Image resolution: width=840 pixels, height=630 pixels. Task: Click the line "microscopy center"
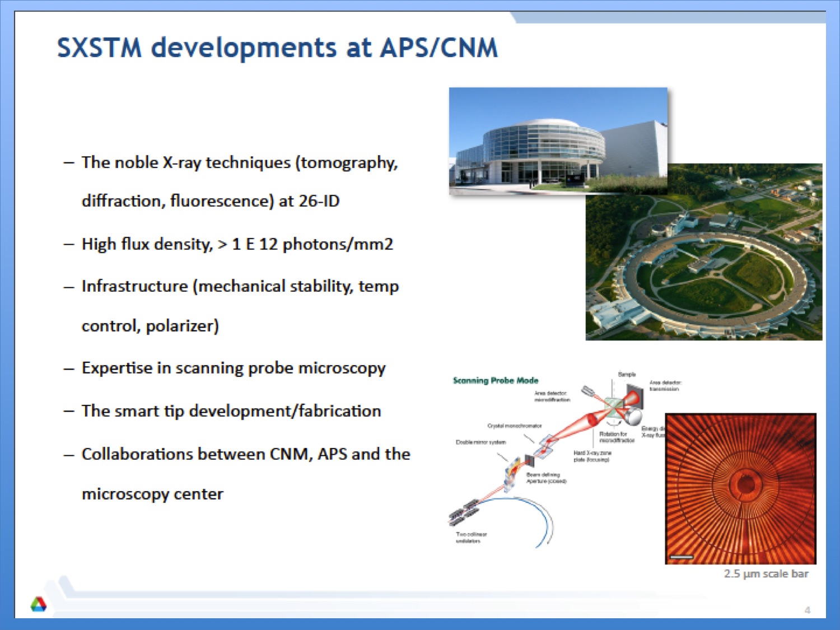tap(152, 494)
